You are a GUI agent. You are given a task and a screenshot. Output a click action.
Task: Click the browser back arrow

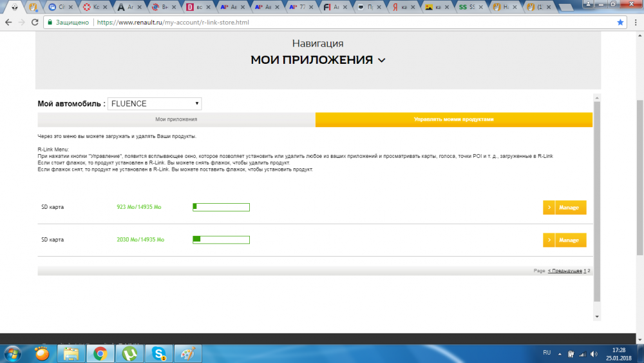click(x=8, y=22)
